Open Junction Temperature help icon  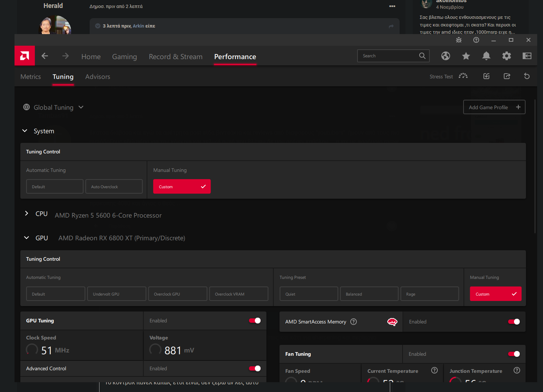[517, 370]
